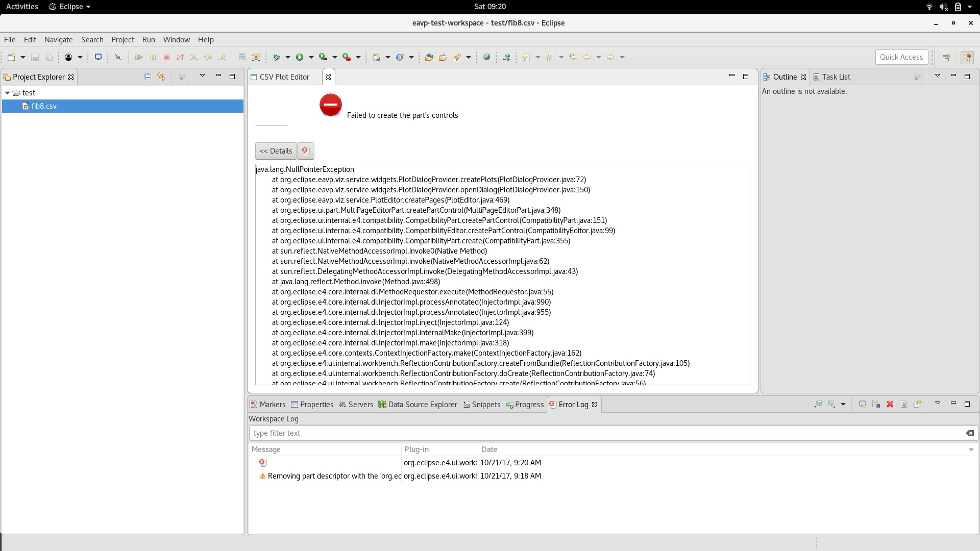This screenshot has width=980, height=551.
Task: Click Activities in the top bar
Action: (x=22, y=7)
